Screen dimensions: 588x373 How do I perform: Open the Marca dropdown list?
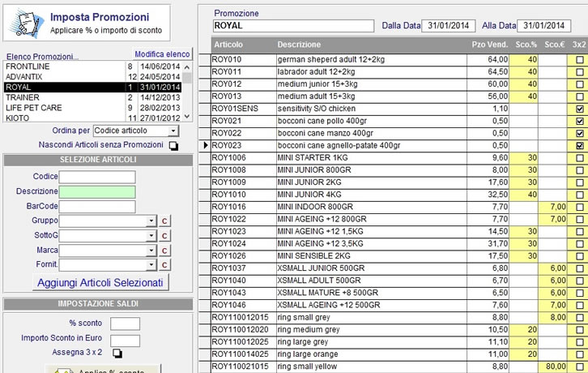[x=151, y=251]
